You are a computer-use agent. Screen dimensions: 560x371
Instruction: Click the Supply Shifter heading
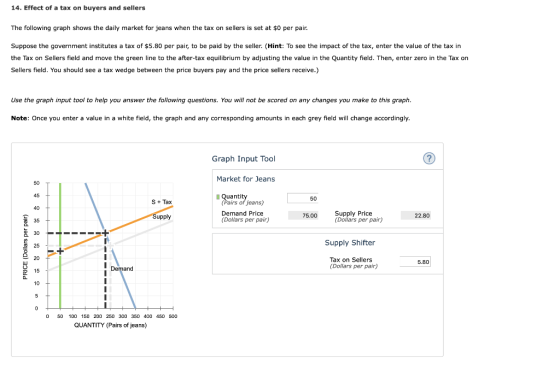(x=350, y=242)
